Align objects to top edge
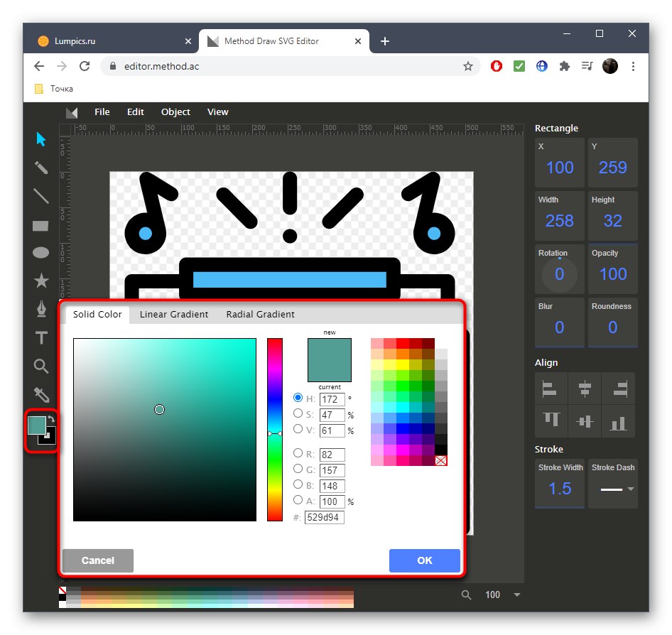 click(x=551, y=420)
